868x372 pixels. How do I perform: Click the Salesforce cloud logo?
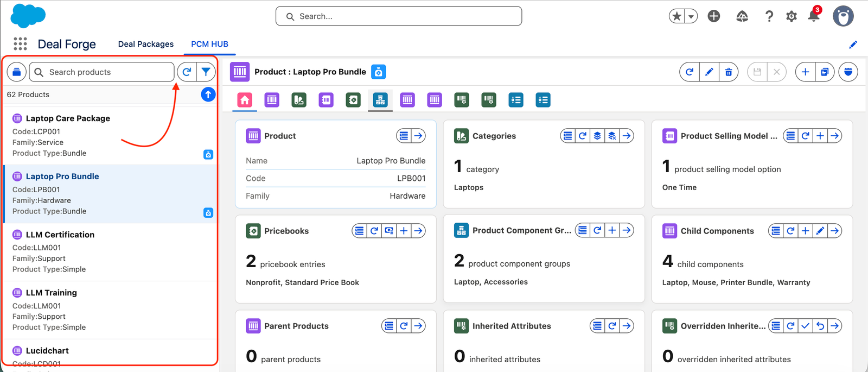click(x=28, y=16)
